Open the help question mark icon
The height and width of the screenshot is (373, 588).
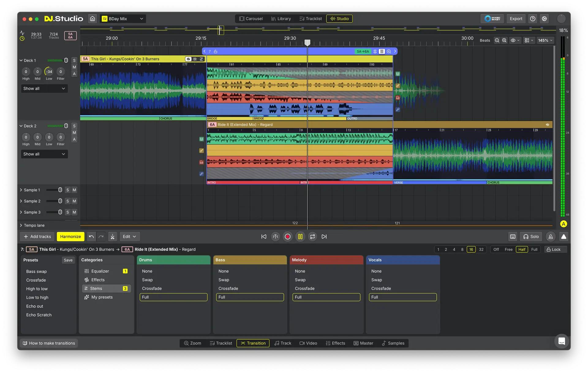tap(533, 19)
